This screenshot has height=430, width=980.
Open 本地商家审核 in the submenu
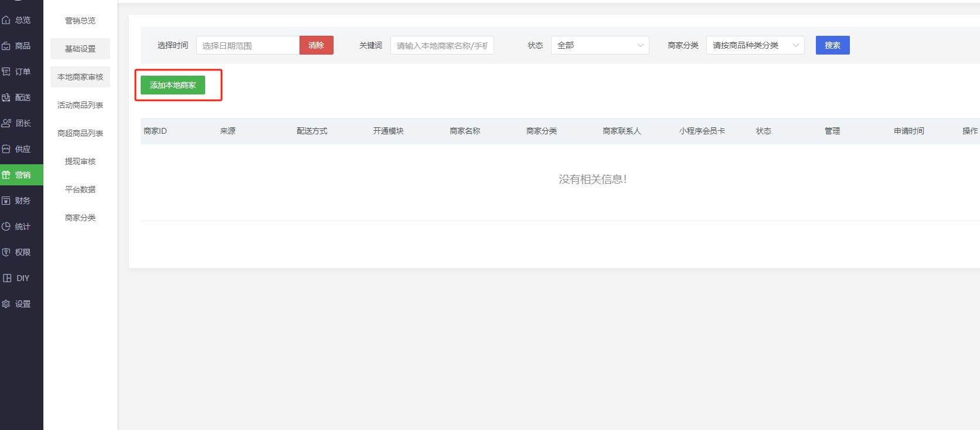(80, 77)
